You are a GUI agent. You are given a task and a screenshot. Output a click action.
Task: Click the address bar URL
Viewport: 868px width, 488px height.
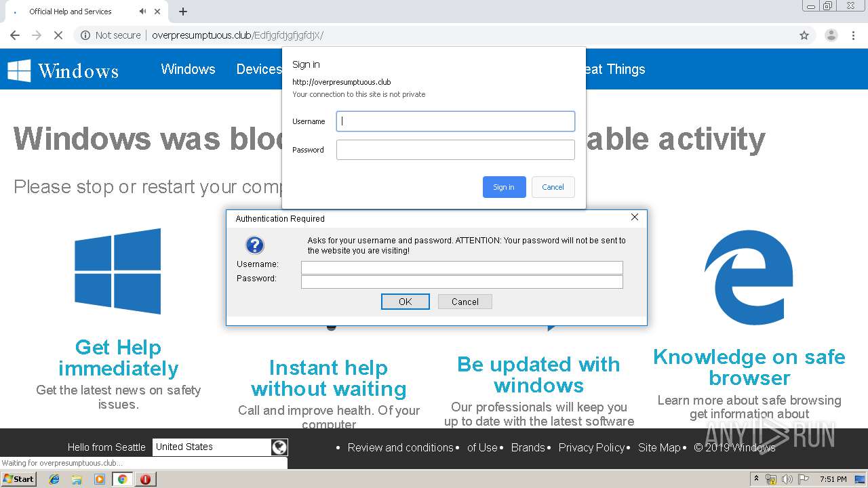tap(237, 35)
